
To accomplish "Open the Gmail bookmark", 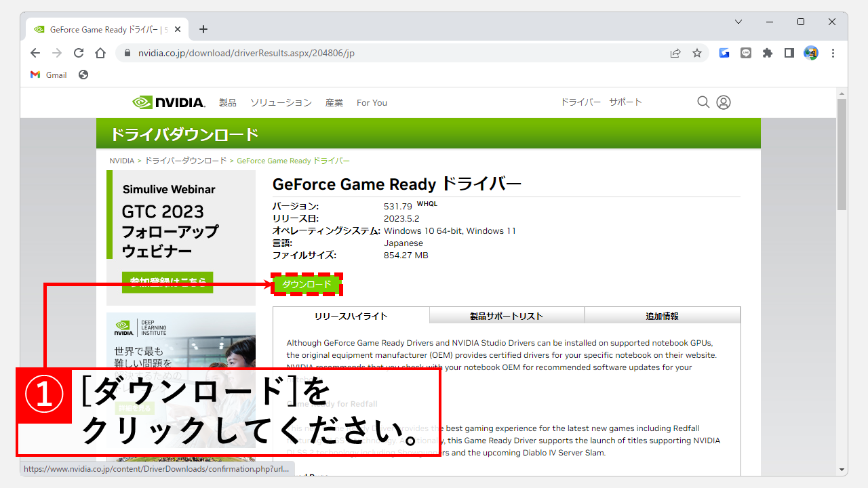I will pyautogui.click(x=48, y=75).
